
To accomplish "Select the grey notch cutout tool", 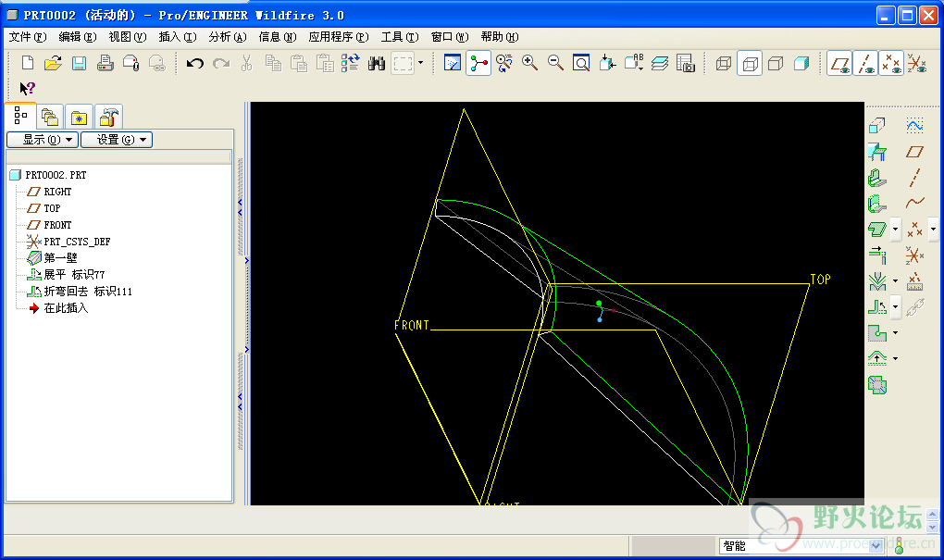I will [877, 333].
